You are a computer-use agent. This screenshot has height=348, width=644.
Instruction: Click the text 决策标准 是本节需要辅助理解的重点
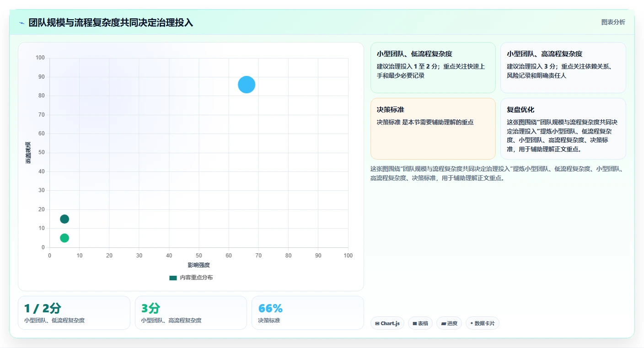tap(425, 122)
